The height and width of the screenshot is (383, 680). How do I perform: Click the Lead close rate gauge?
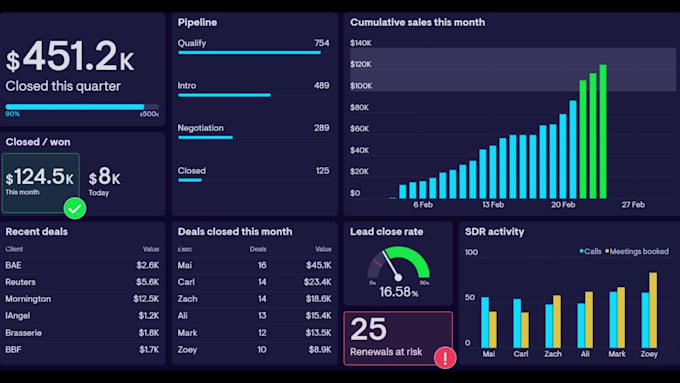click(x=399, y=263)
